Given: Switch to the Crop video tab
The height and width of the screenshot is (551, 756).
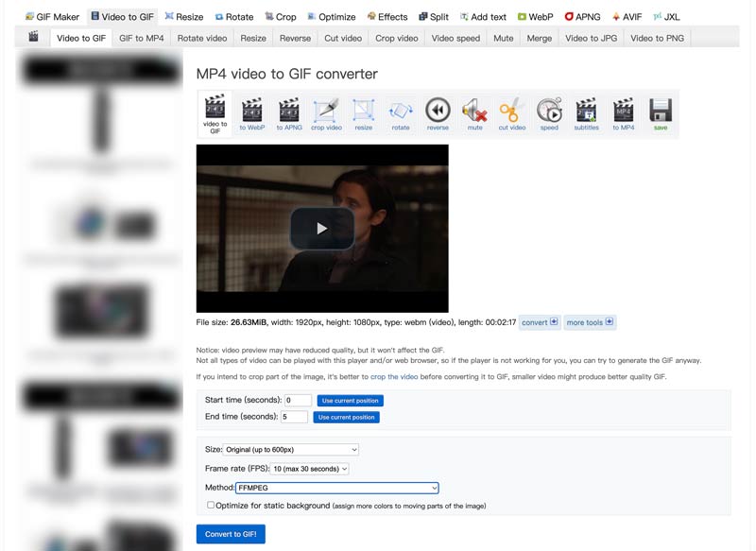Looking at the screenshot, I should pyautogui.click(x=396, y=38).
